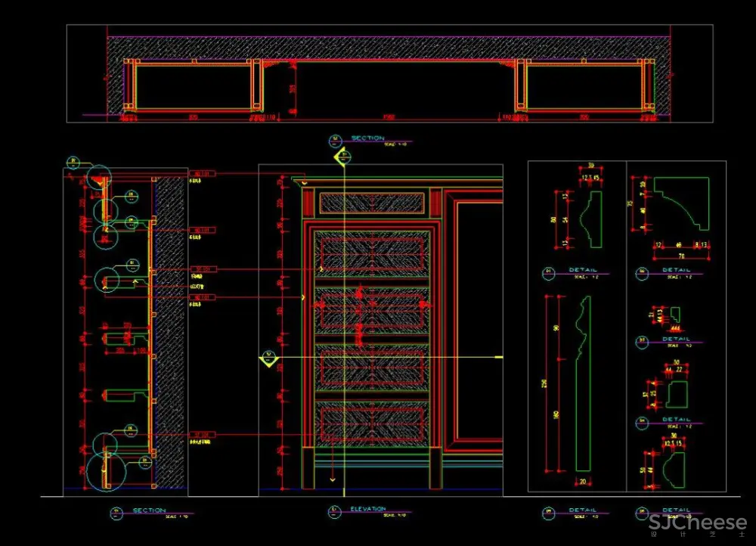Click the yellow diamond marker above the elevation

tap(343, 157)
